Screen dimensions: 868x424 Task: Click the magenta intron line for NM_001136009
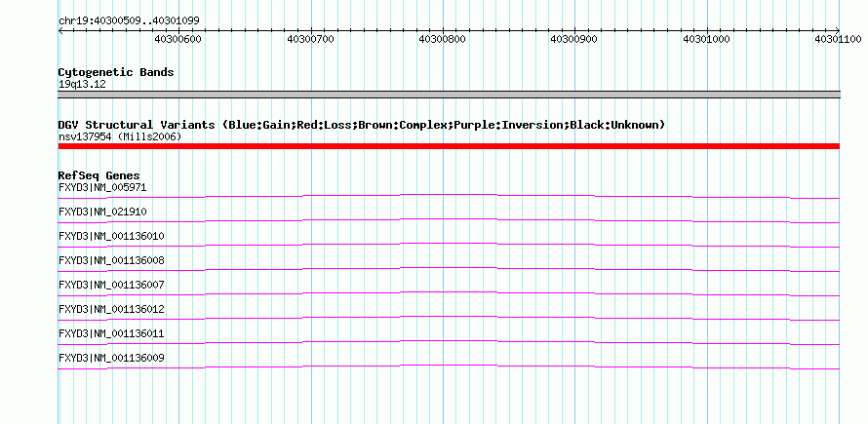point(449,366)
